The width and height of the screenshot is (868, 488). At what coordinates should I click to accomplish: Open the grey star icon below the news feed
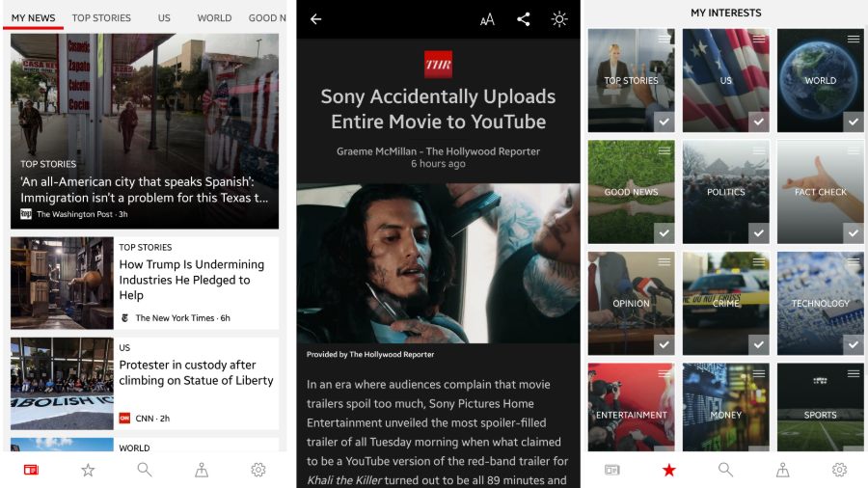(x=88, y=470)
